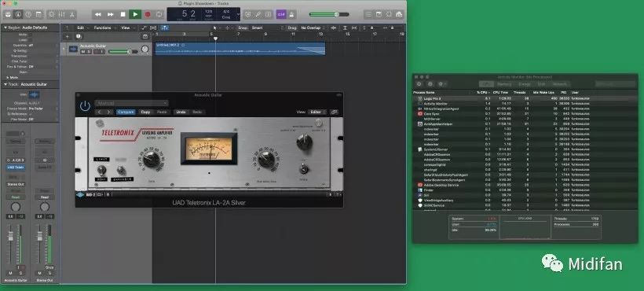Adjust Acoustic Guitar channel strip fader
Screen dimensions: 644x291
(11, 236)
